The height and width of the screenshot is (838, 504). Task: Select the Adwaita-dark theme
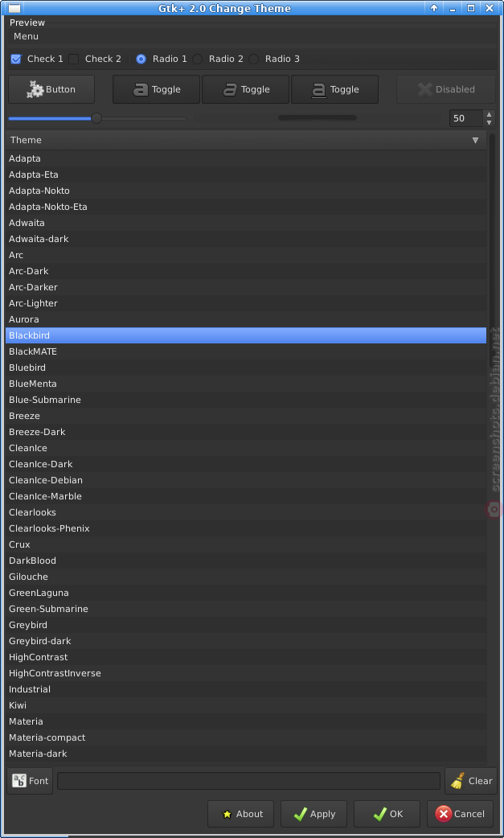[246, 239]
